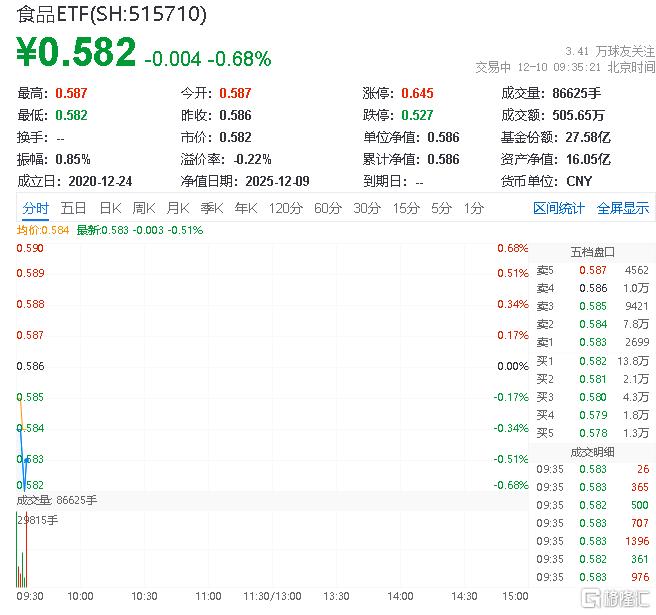Viewport: 656px width, 615px height.
Task: Click the current price ¥0.582
Action: [x=76, y=52]
